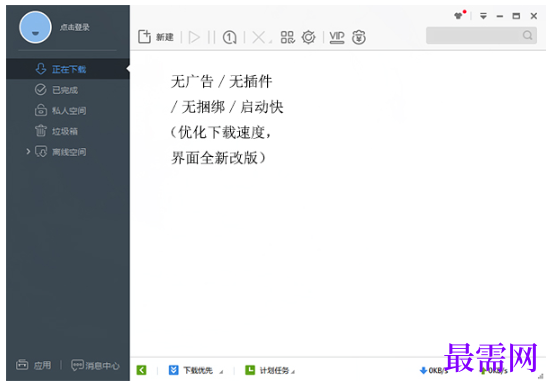Click the blue user avatar

coord(35,27)
